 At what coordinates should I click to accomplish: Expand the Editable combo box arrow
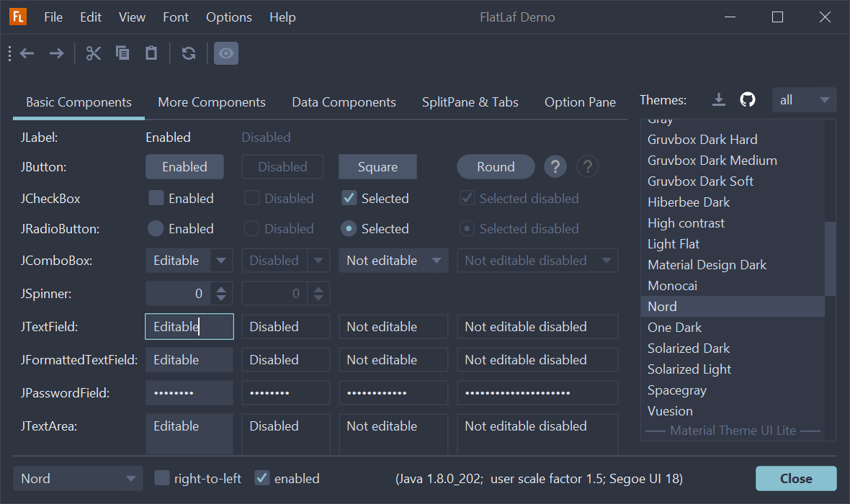pos(221,261)
